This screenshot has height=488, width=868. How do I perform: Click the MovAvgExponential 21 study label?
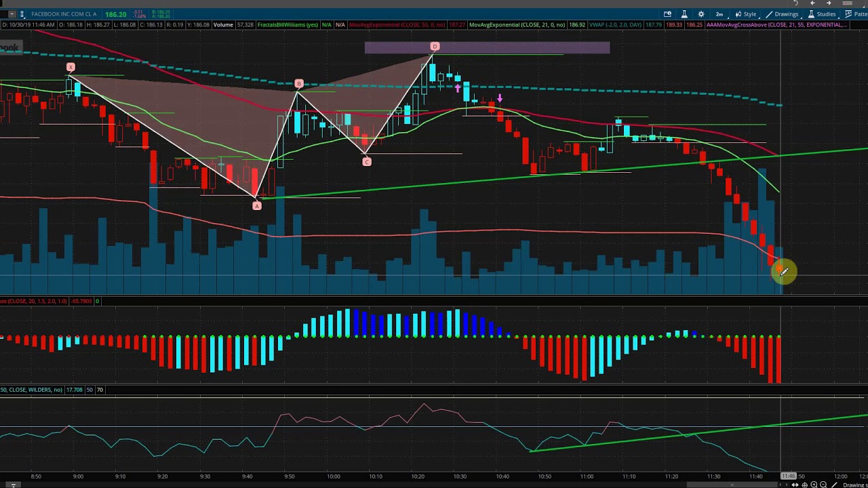pos(517,25)
